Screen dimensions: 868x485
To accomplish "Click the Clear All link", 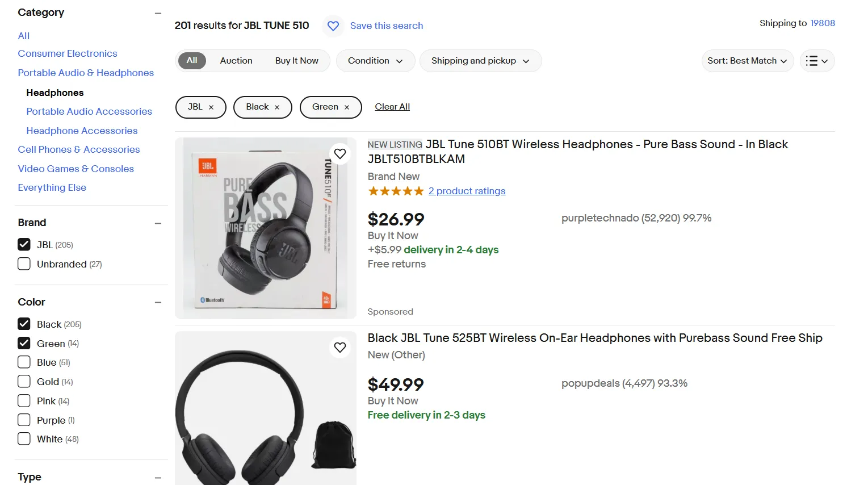I will pyautogui.click(x=392, y=107).
